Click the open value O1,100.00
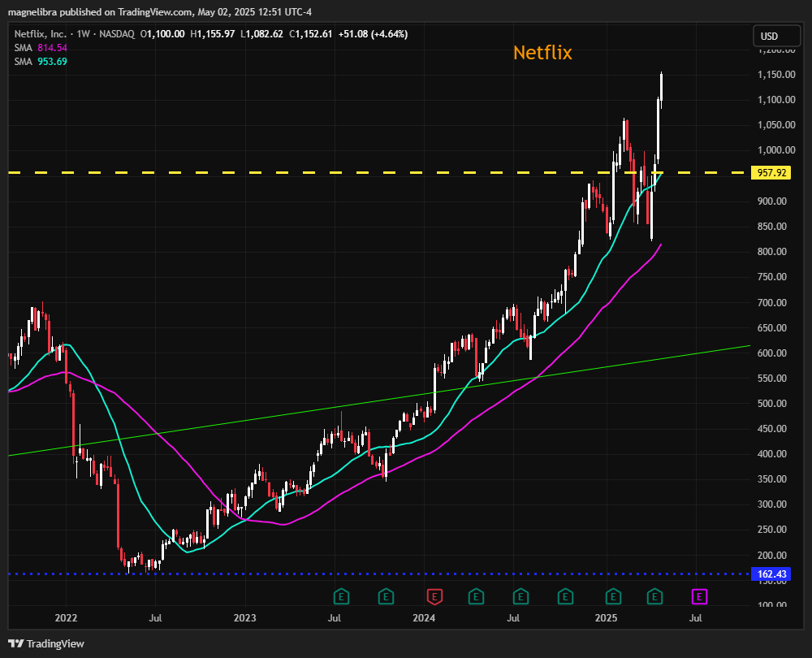Screen dimensions: 812x658 tap(162, 34)
